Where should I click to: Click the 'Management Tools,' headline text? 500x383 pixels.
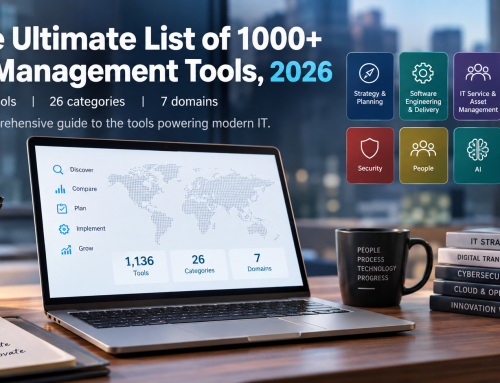click(131, 71)
